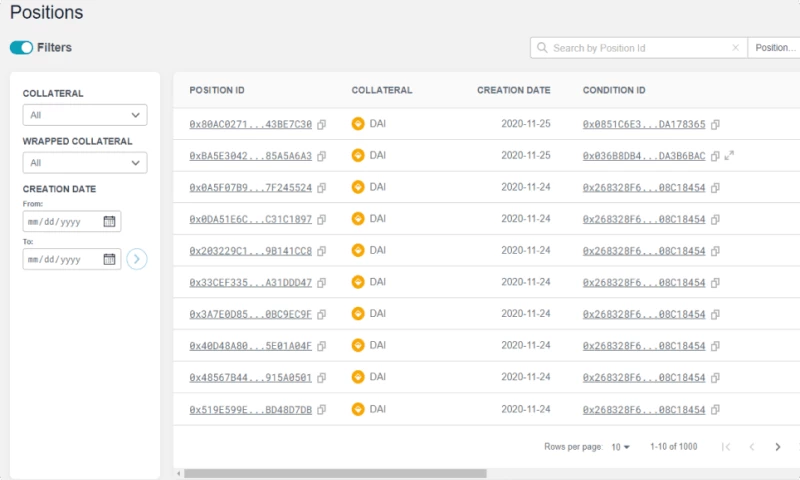Copy condition ID 0x0851C6E3...DA178365
The image size is (800, 480).
tap(715, 124)
